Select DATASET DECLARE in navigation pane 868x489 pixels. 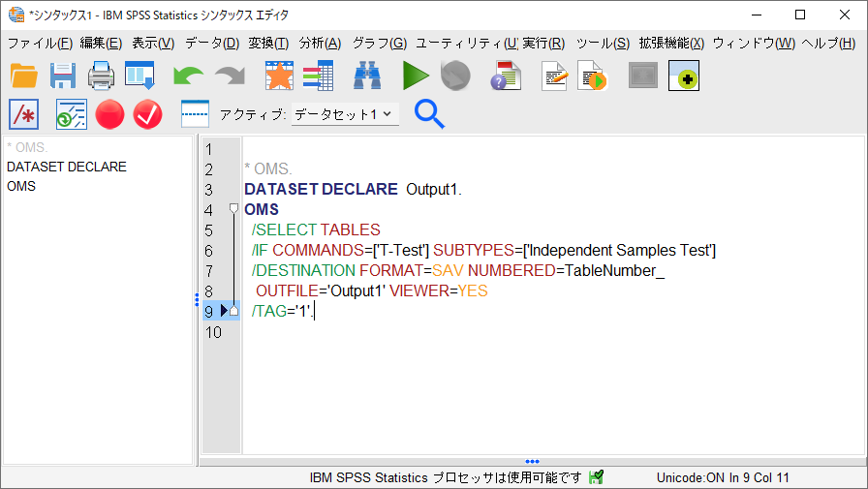(x=67, y=168)
